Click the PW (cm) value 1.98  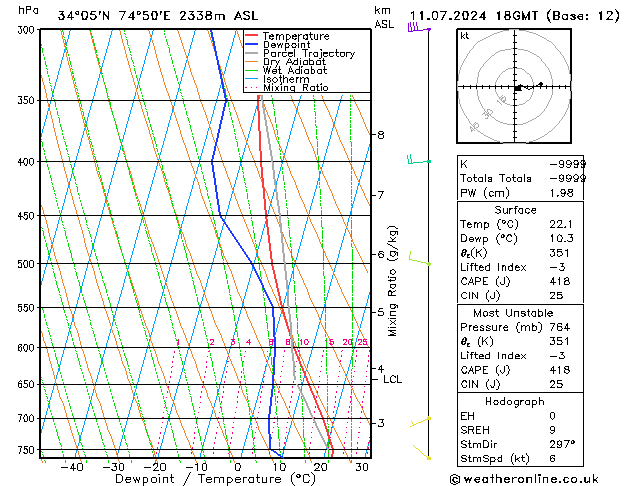[x=561, y=193]
